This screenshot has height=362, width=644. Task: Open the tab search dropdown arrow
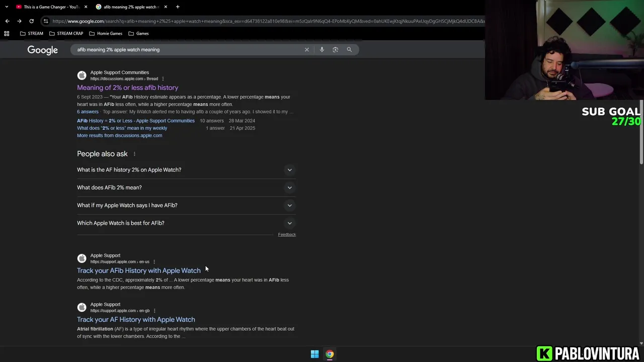pyautogui.click(x=6, y=7)
